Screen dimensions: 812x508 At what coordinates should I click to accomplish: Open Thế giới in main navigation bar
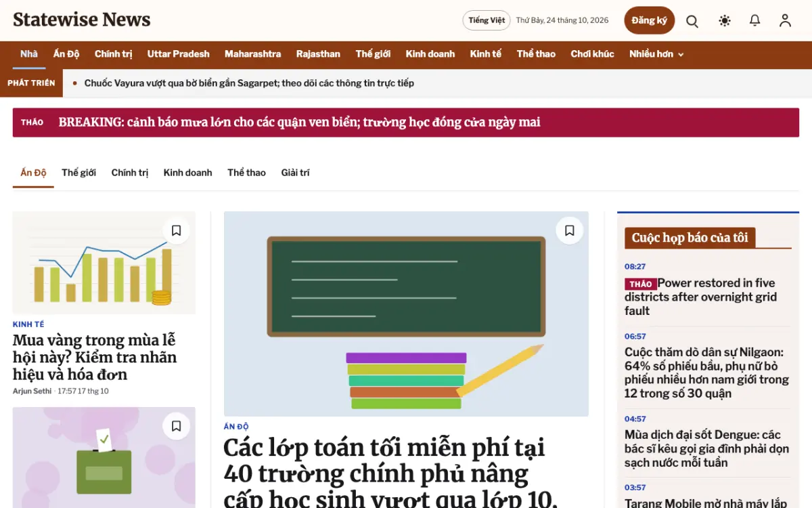point(374,54)
